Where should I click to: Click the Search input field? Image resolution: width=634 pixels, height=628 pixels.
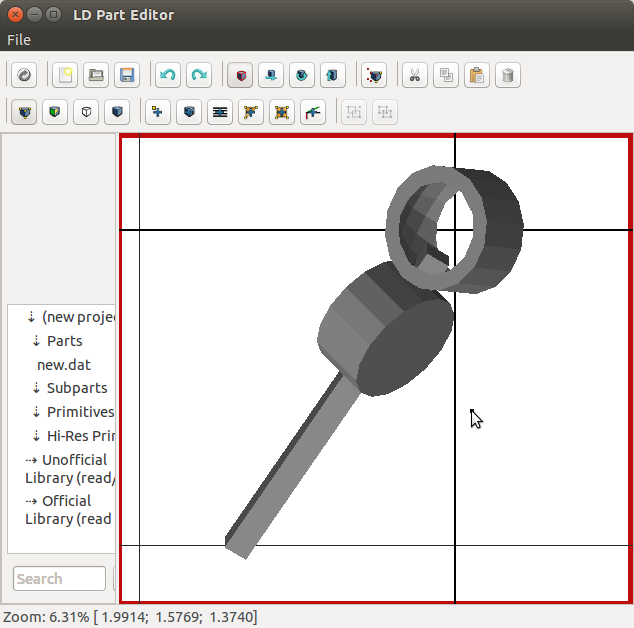coord(59,579)
